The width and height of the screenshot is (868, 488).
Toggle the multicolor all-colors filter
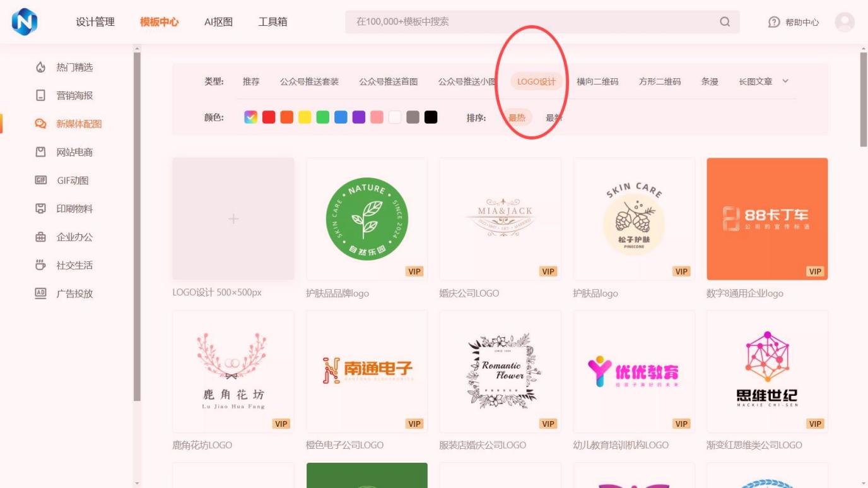coord(250,117)
